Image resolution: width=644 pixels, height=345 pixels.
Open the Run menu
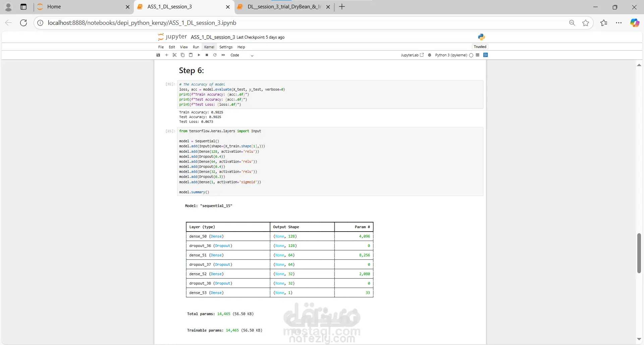pyautogui.click(x=196, y=47)
